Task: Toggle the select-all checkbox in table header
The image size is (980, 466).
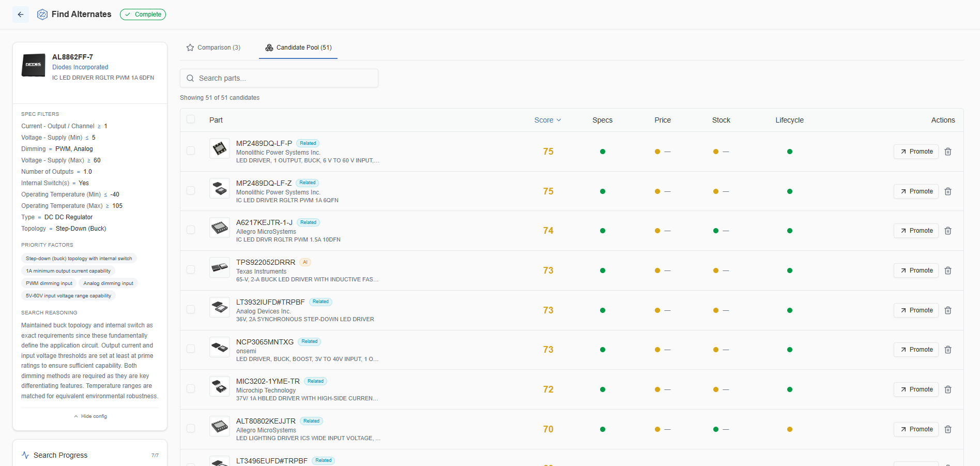Action: (x=191, y=119)
